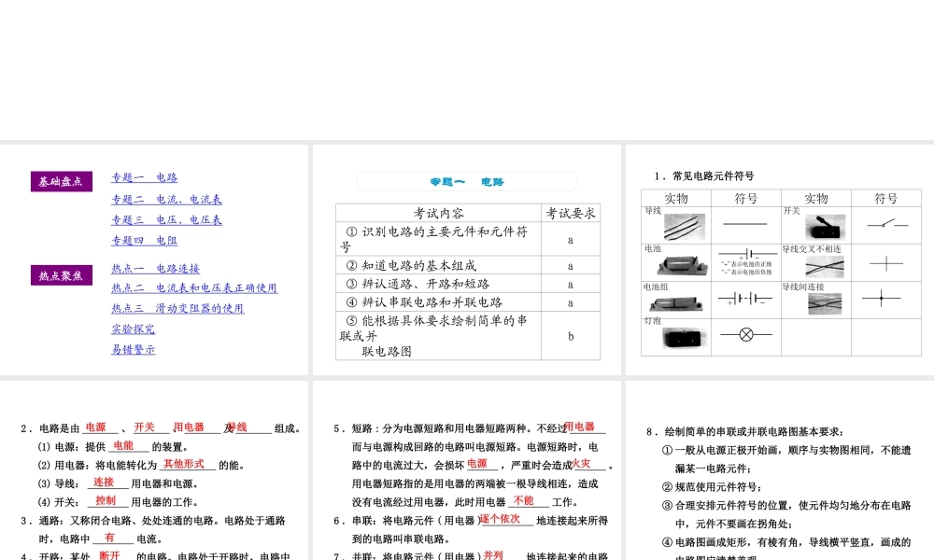Viewport: 934px width, 560px height.
Task: Click the 灯泡 lamp photo
Action: click(x=685, y=338)
